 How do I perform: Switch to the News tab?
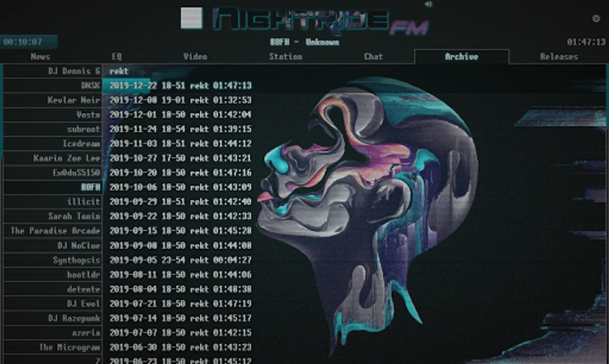point(40,57)
